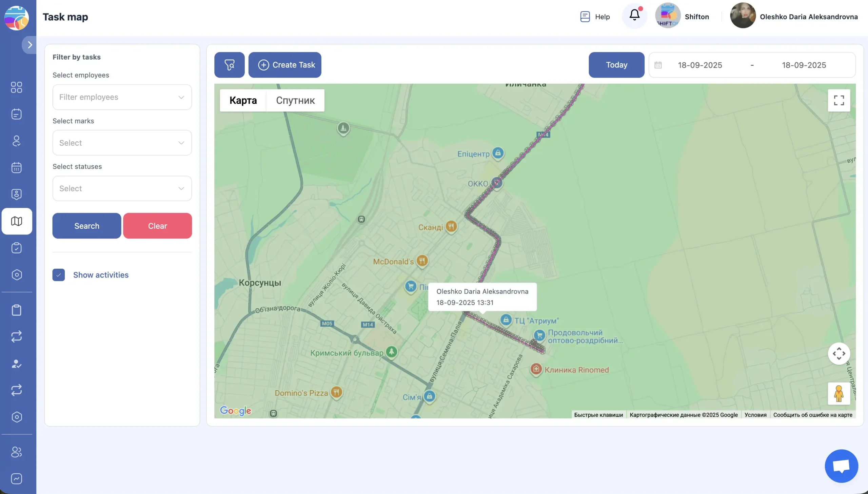
Task: Open the Help documentation icon
Action: (585, 17)
